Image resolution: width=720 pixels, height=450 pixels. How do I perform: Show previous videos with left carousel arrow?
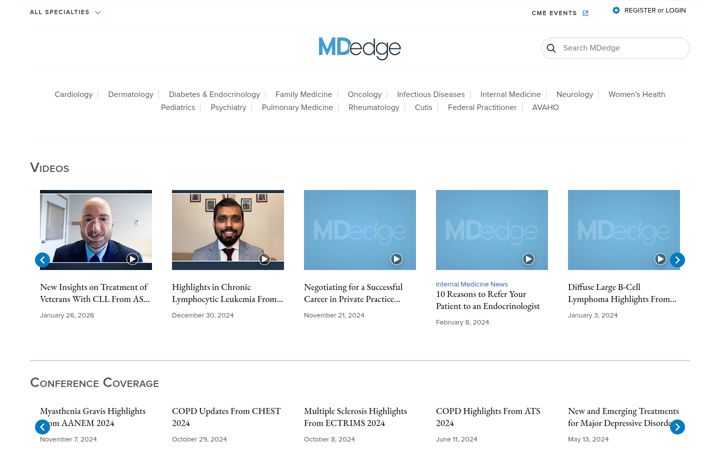[x=42, y=260]
